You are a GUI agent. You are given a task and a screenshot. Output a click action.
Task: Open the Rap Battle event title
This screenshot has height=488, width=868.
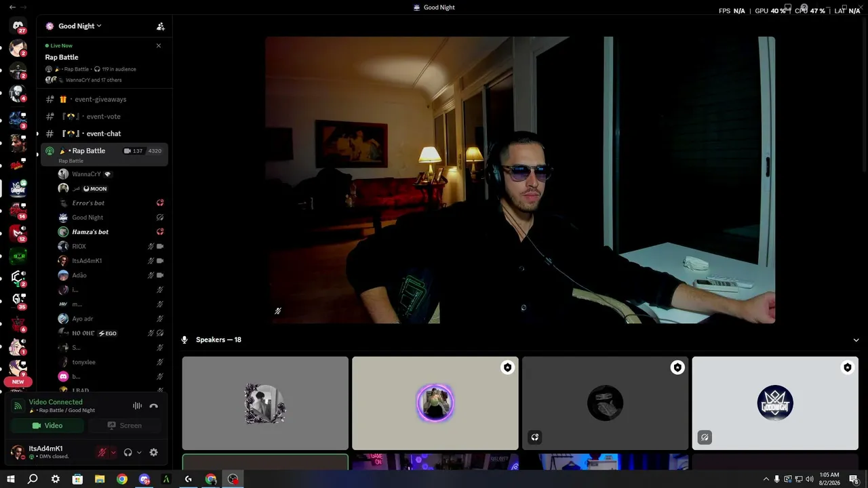coord(62,57)
